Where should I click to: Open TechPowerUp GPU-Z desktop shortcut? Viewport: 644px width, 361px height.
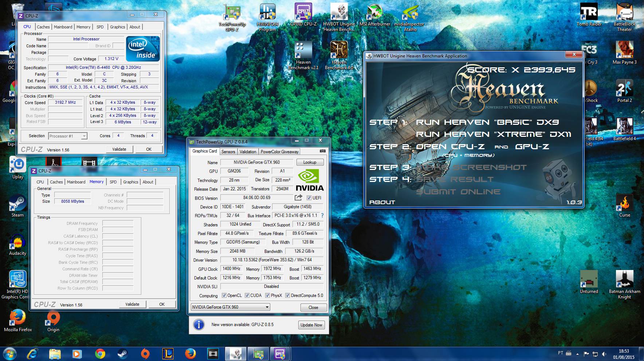coord(232,17)
